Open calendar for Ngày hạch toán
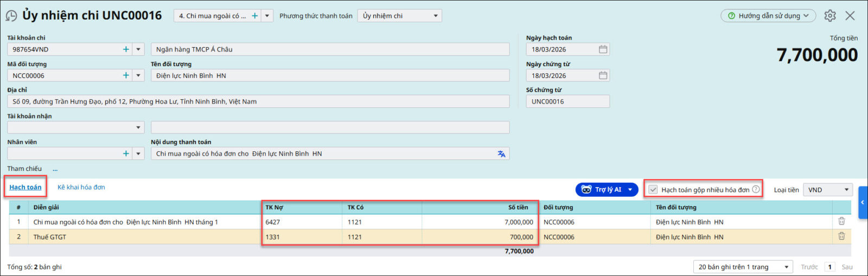Screen dimensions: 868x276 coord(603,49)
